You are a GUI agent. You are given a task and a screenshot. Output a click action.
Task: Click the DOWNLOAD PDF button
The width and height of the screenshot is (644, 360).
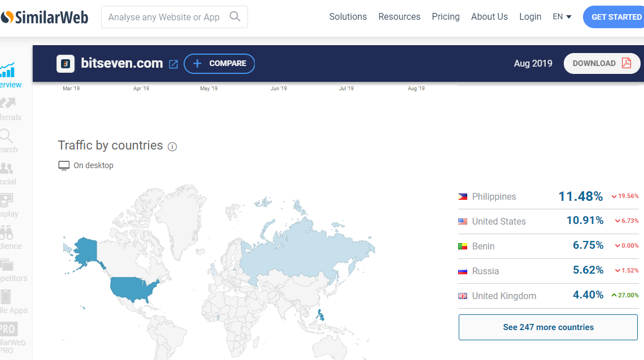[x=602, y=63]
